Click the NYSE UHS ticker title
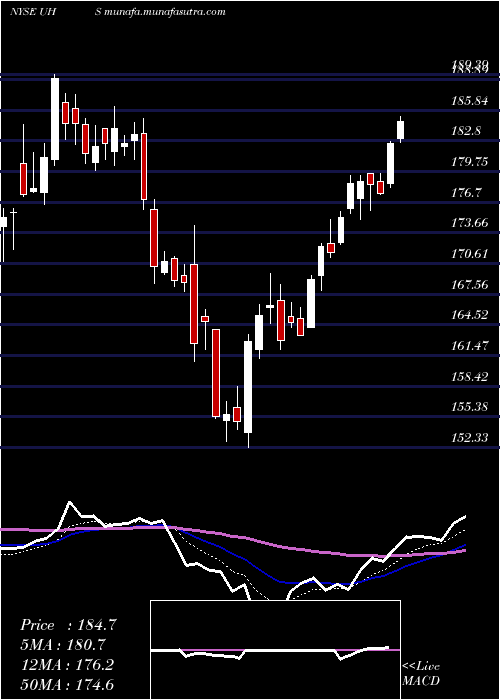 (x=56, y=12)
